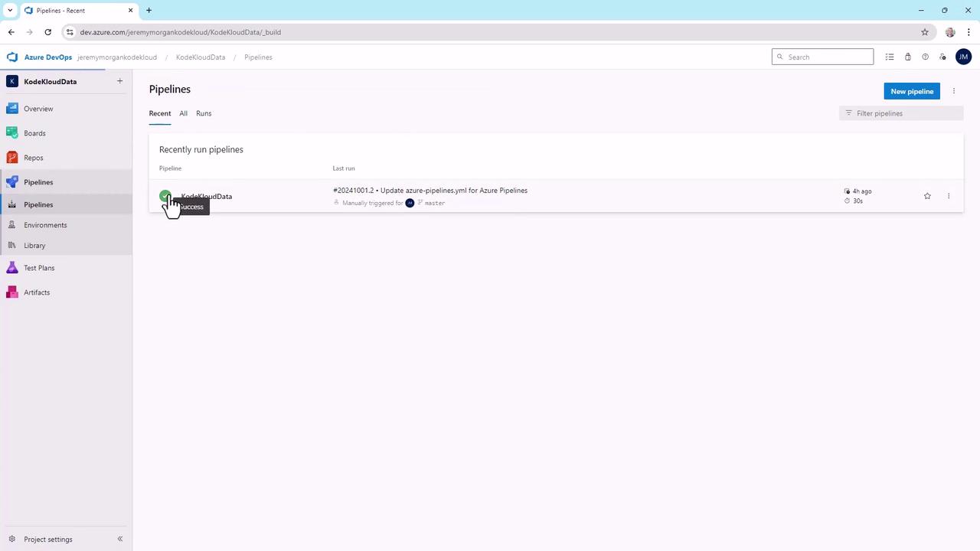Open the browser menu (three dots)
Viewport: 980px width, 551px height.
[967, 32]
